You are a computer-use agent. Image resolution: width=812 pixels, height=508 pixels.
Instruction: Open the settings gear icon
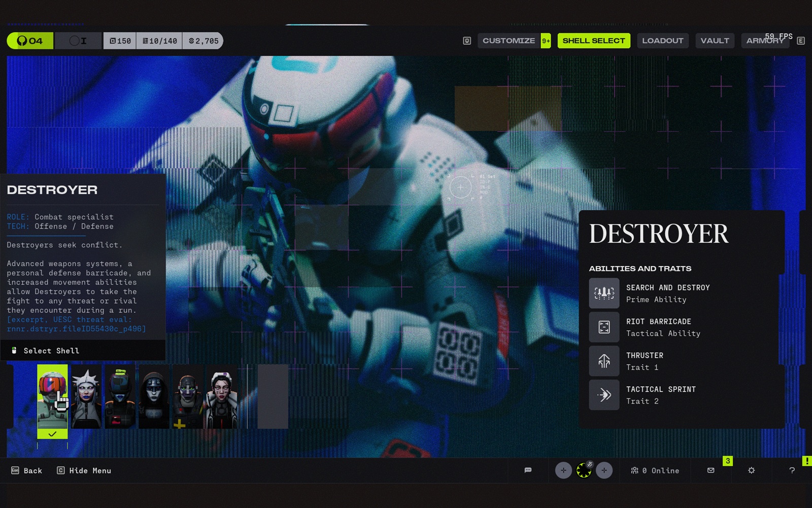(751, 470)
